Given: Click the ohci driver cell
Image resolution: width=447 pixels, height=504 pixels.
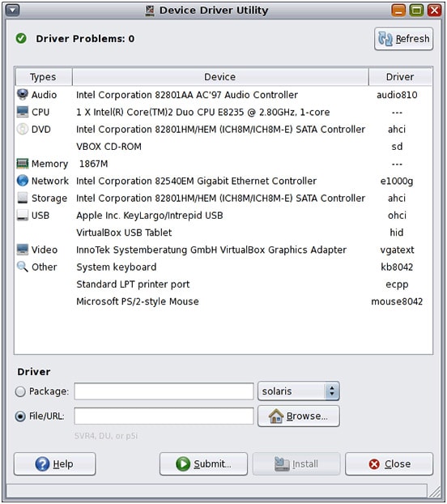Looking at the screenshot, I should pyautogui.click(x=397, y=216).
